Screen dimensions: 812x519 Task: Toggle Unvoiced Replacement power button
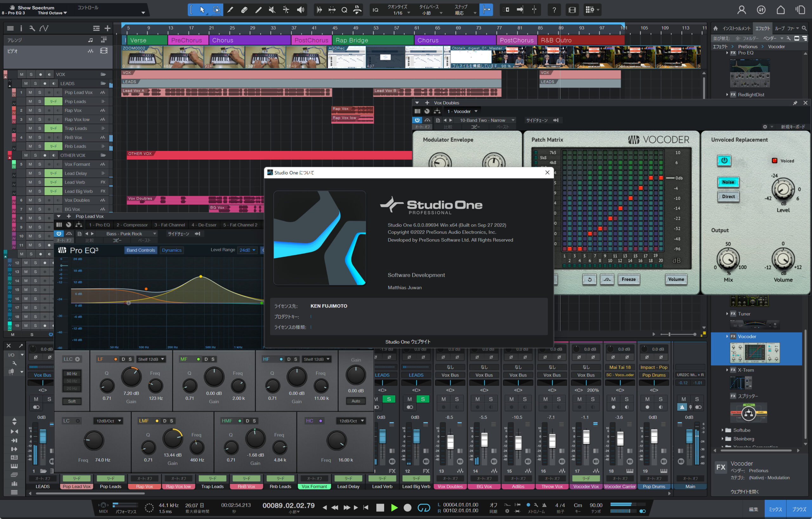pos(724,161)
